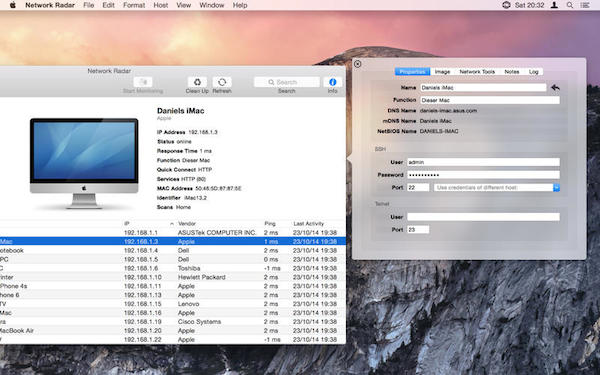Select the Hewlett Packard row 192.168.1.10
Image resolution: width=600 pixels, height=375 pixels.
pos(173,277)
